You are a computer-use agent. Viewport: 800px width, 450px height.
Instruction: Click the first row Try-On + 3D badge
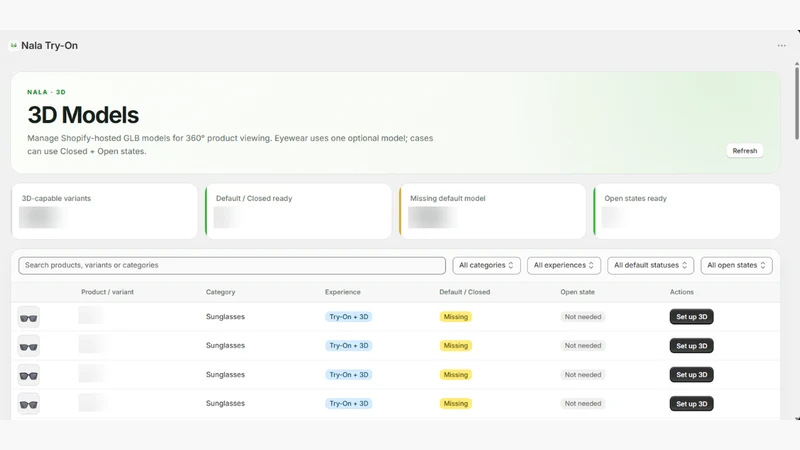(x=348, y=317)
